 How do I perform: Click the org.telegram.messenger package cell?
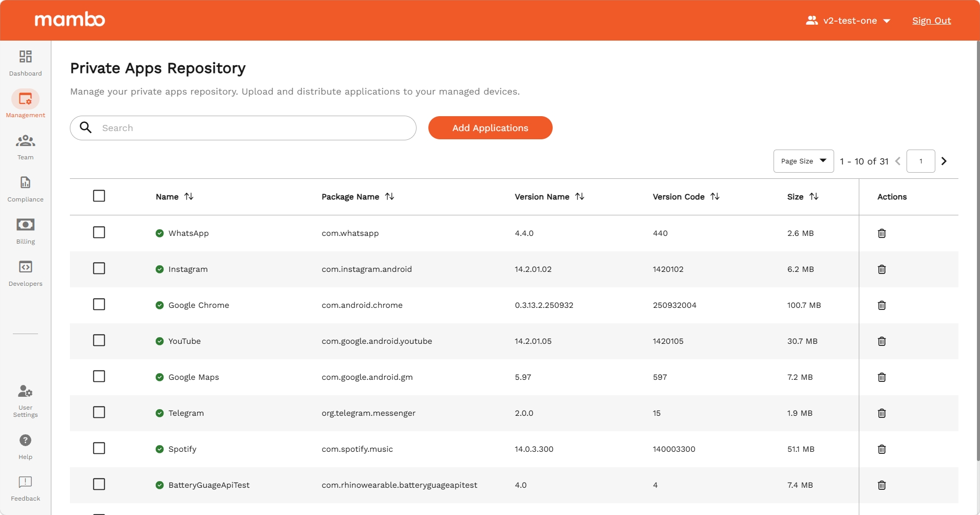(x=368, y=413)
